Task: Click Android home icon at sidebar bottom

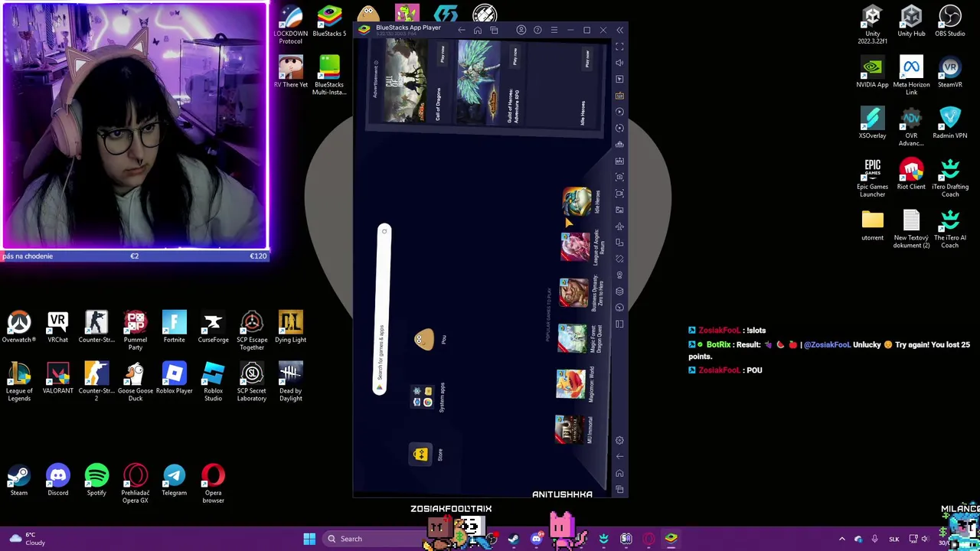Action: pyautogui.click(x=619, y=474)
